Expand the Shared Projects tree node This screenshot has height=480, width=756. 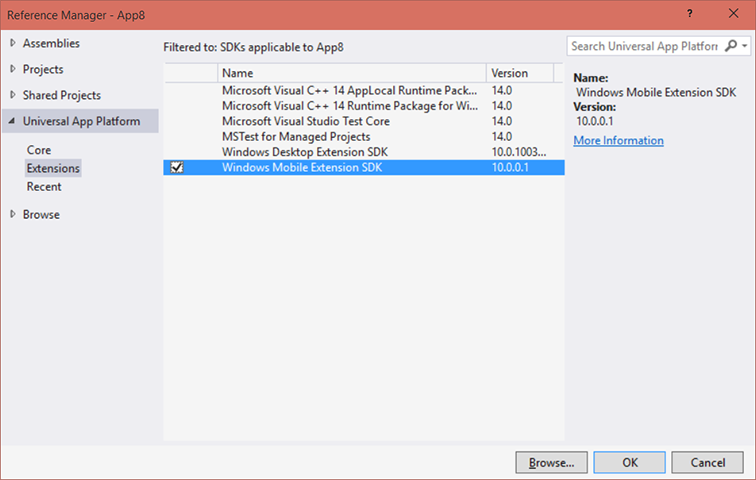[13, 95]
